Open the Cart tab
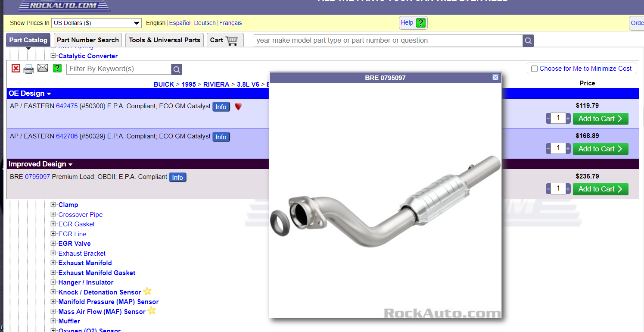 pyautogui.click(x=225, y=40)
